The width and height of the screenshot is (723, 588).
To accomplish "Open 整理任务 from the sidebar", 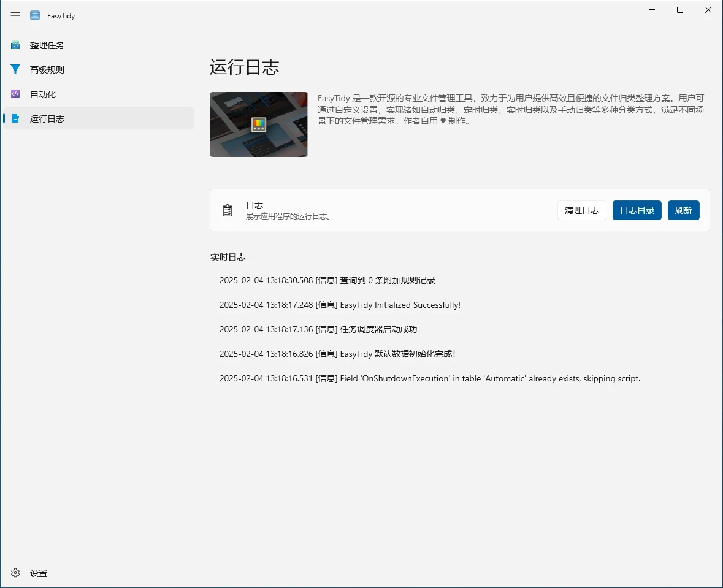I will (x=47, y=45).
